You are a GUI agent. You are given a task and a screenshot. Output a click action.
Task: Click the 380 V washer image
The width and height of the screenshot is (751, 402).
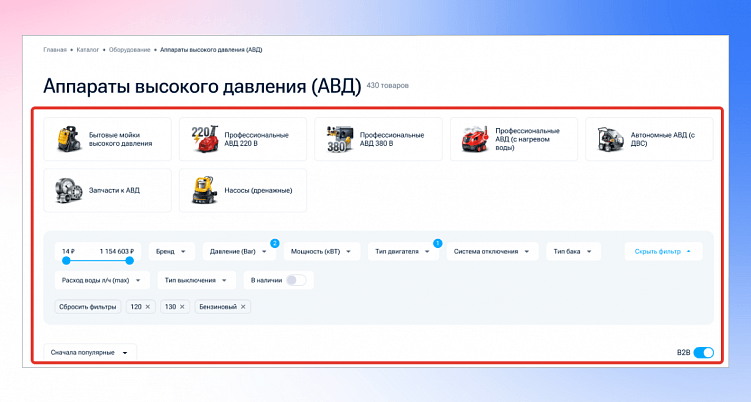(x=340, y=139)
